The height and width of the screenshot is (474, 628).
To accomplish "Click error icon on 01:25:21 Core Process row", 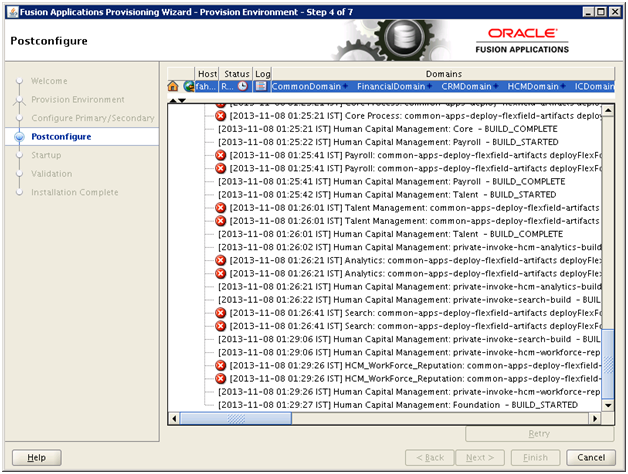I will coord(220,116).
